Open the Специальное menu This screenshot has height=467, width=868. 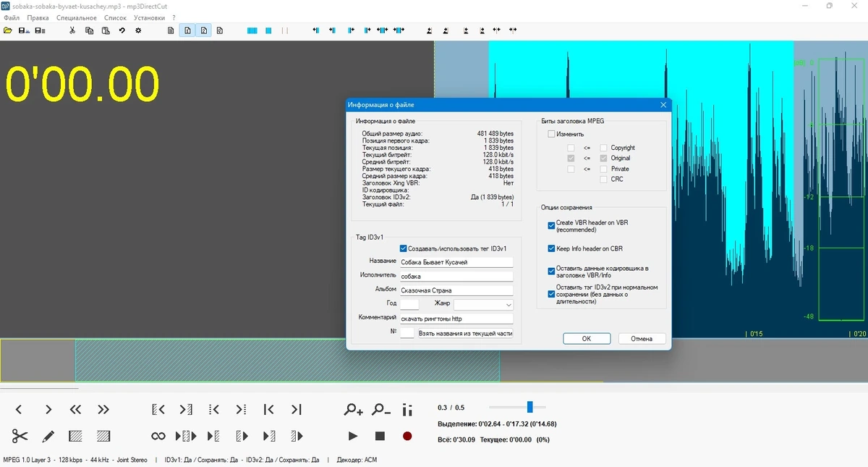pyautogui.click(x=77, y=17)
